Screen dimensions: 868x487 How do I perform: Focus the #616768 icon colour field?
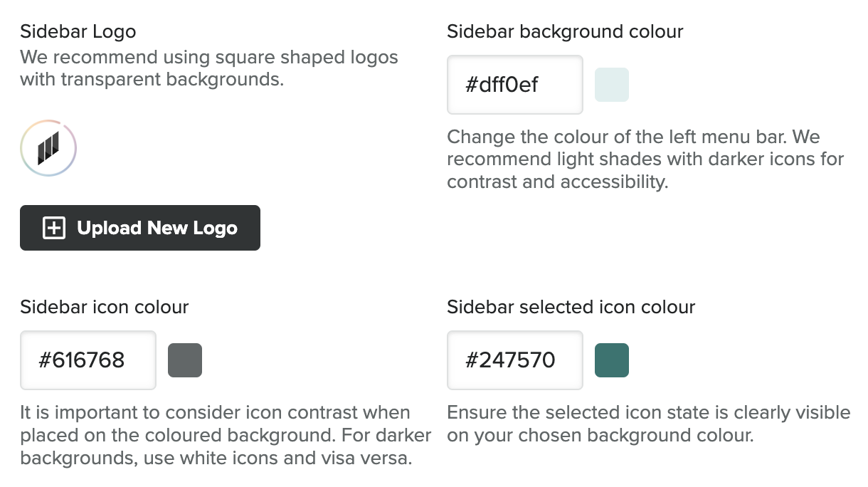[88, 360]
